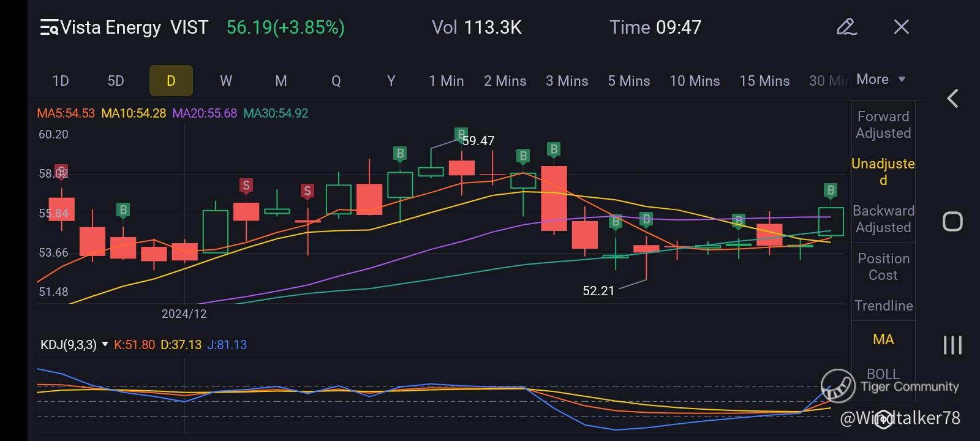This screenshot has width=980, height=441.
Task: Select Forward Adjusted price mode
Action: 883,125
